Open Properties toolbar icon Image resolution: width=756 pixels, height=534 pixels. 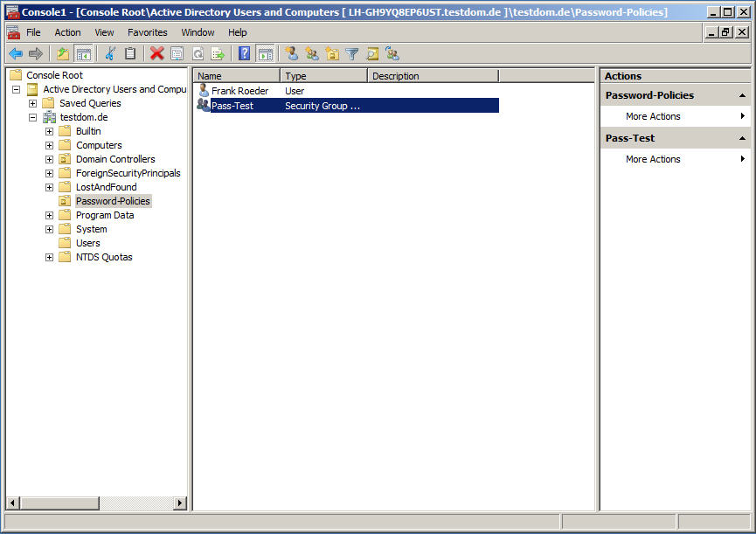tap(177, 53)
